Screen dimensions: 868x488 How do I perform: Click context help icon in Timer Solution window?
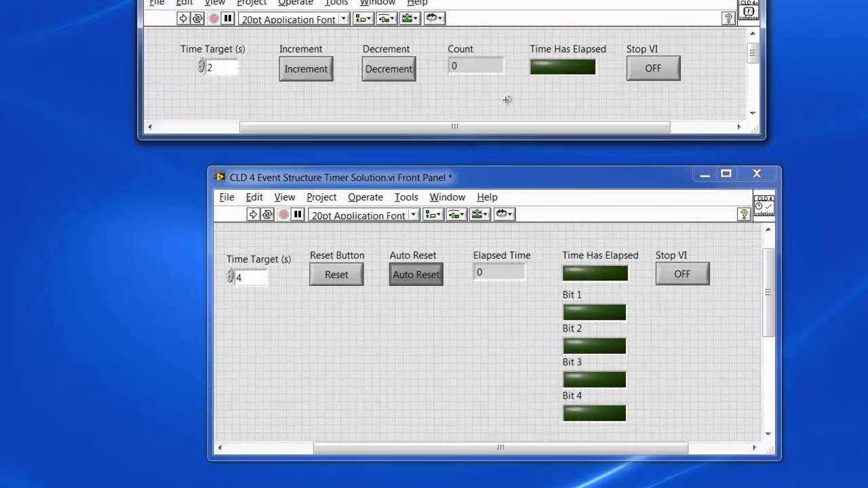coord(744,215)
